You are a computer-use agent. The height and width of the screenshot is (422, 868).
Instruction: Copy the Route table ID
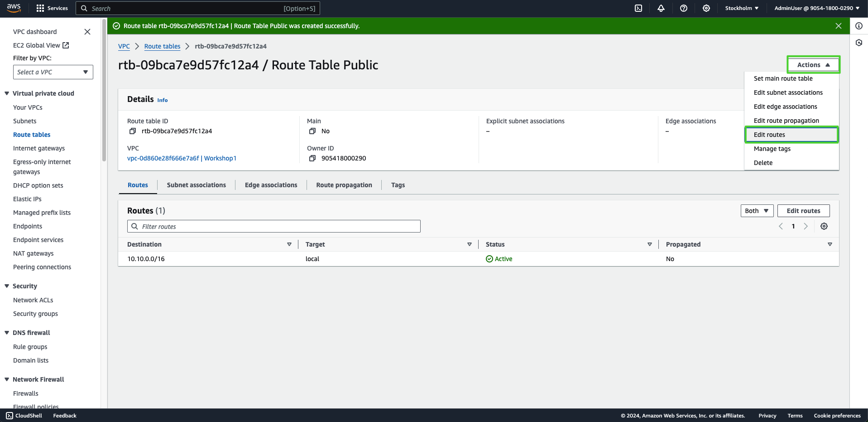[x=133, y=131]
